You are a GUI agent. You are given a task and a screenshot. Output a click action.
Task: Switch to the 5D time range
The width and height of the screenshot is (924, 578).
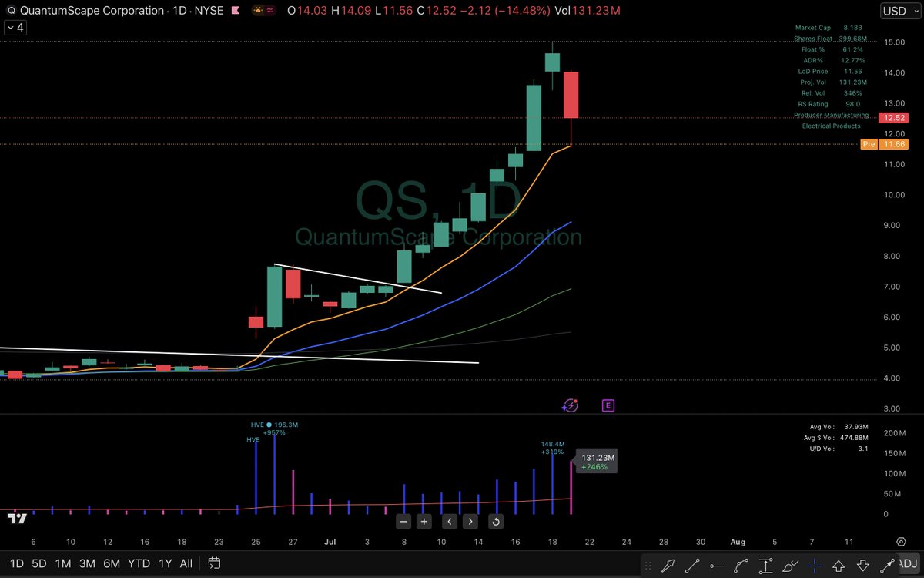tap(39, 563)
